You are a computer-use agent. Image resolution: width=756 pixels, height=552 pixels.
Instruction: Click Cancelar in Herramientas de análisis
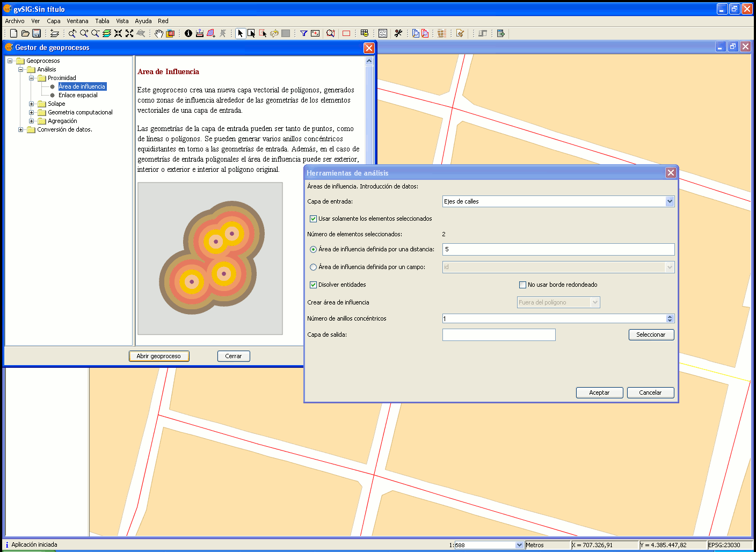coord(650,393)
